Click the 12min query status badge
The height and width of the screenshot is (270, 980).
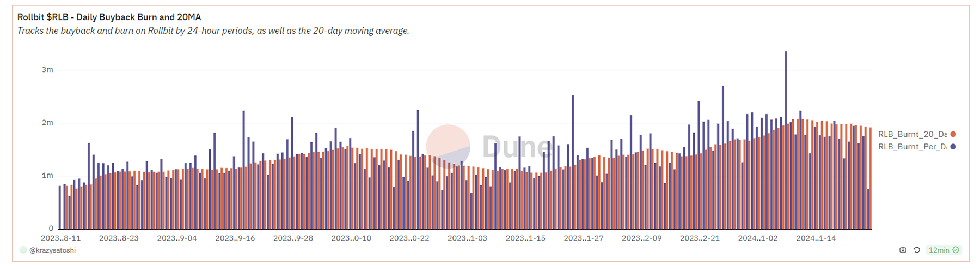click(x=944, y=250)
